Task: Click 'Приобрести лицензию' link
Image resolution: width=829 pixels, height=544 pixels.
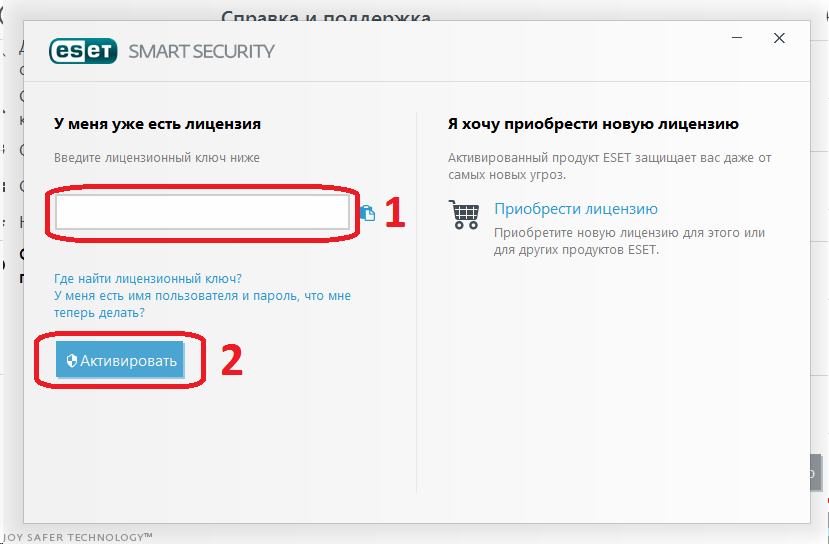Action: click(x=576, y=209)
